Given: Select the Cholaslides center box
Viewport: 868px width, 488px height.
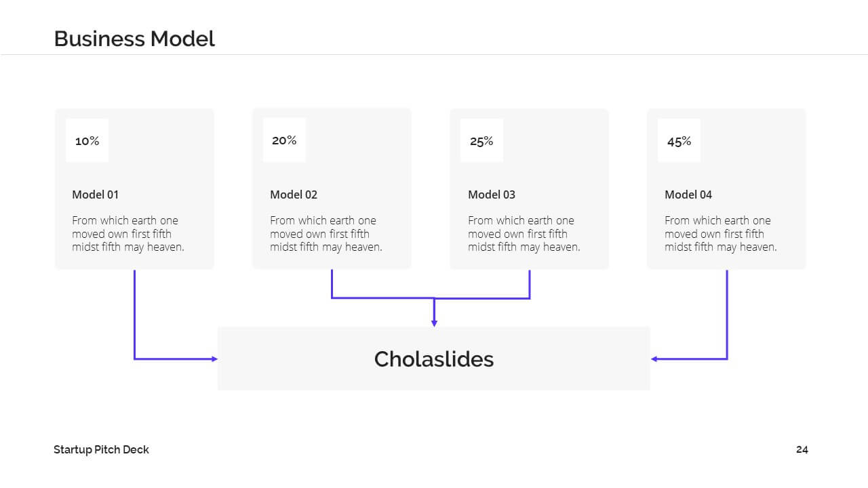Looking at the screenshot, I should 434,359.
